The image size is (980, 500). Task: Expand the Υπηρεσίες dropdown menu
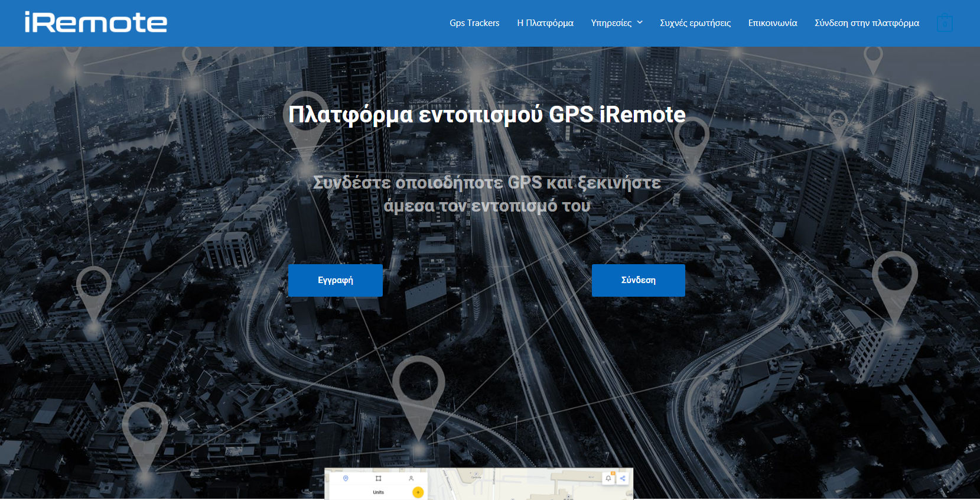tap(617, 23)
